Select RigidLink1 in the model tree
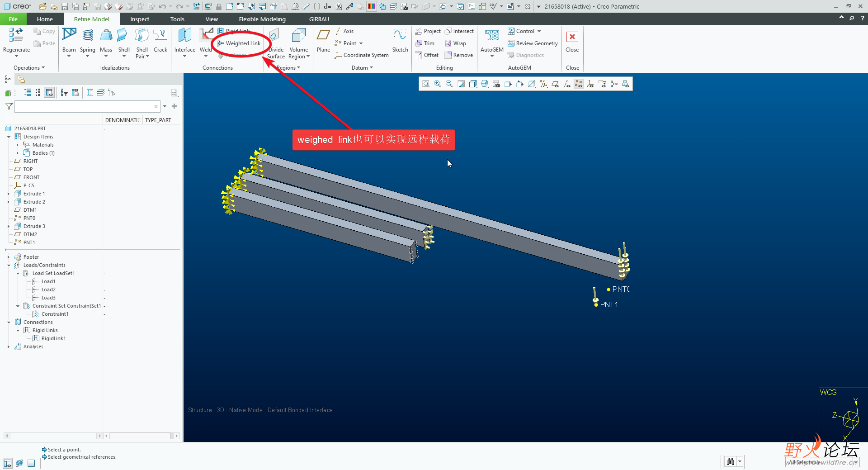The height and width of the screenshot is (470, 868). coord(53,338)
